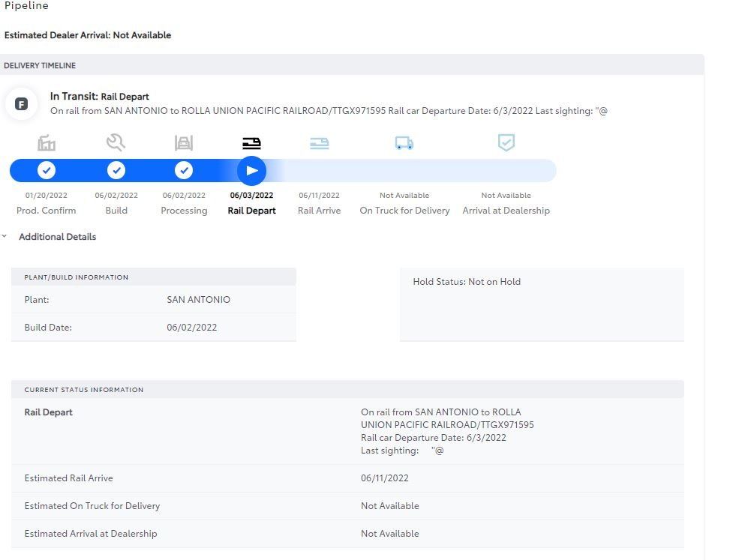
Task: Click the Rail Arrive train icon
Action: (320, 142)
